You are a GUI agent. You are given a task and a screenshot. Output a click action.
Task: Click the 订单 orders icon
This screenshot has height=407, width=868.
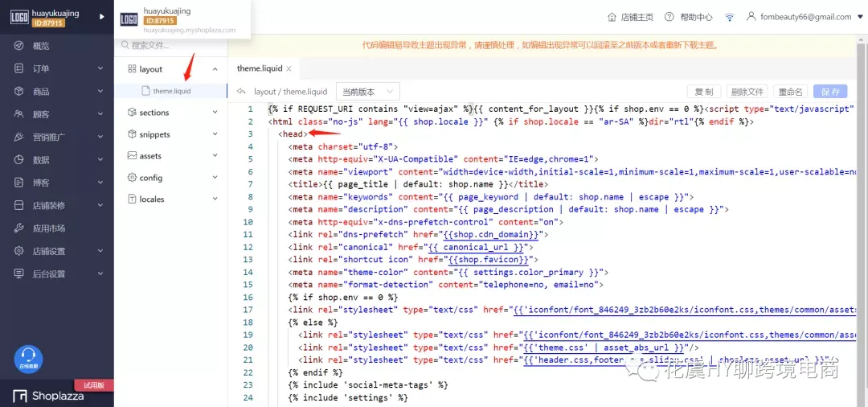coord(19,68)
